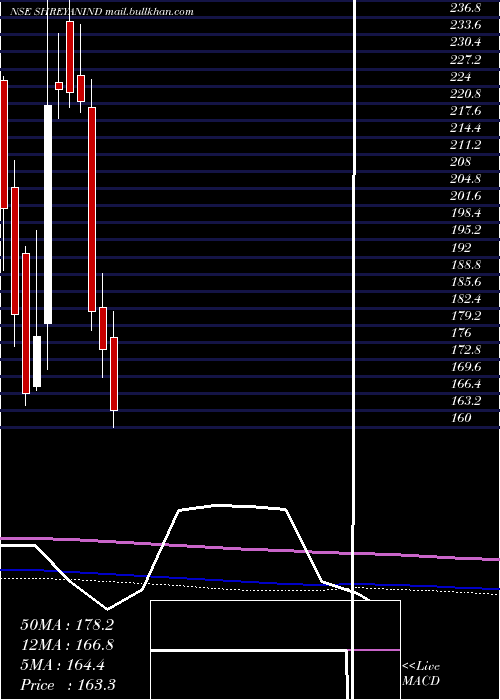Click the 233.6 price axis label
The image size is (500, 700).
coord(465,25)
